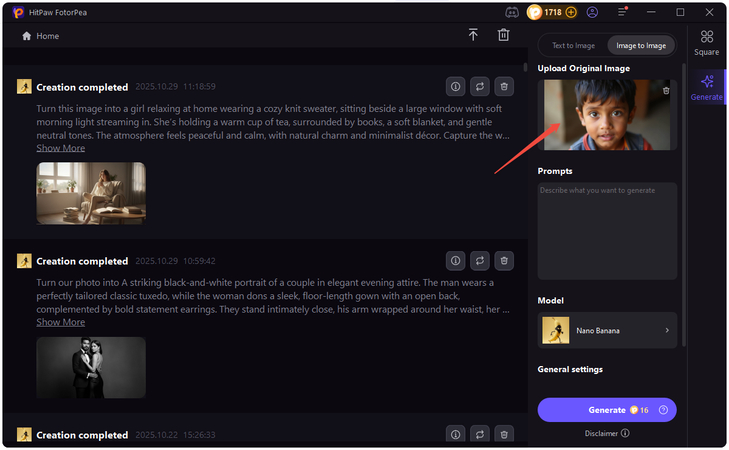Screen dimensions: 729x450
Task: Switch to Image to Image tab
Action: click(x=641, y=46)
